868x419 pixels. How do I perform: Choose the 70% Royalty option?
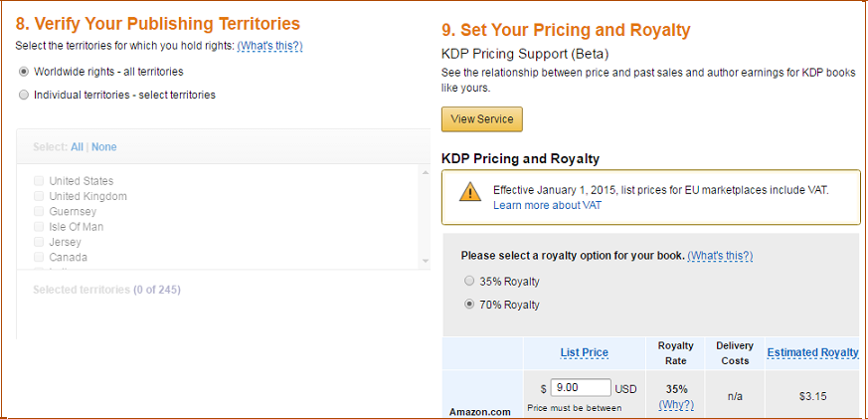(469, 305)
